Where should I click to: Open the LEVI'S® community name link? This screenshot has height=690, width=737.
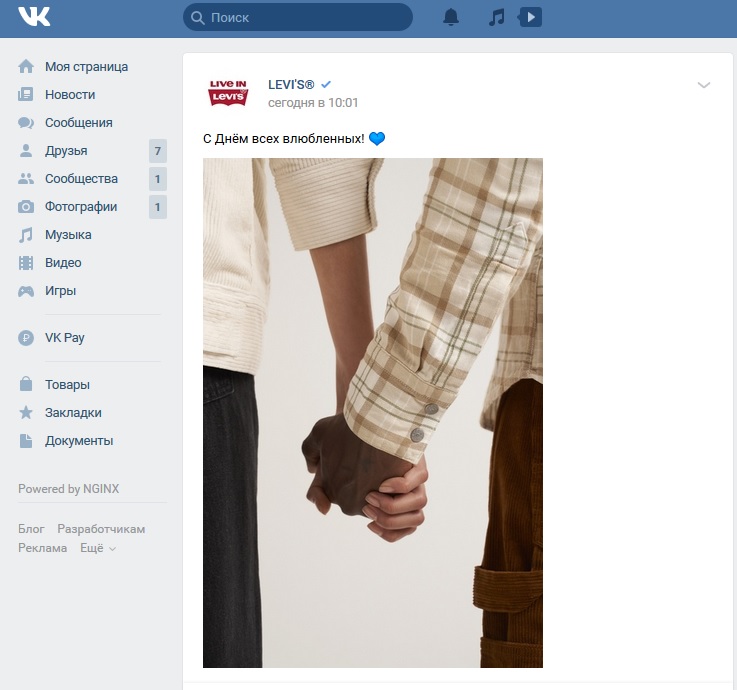(291, 84)
